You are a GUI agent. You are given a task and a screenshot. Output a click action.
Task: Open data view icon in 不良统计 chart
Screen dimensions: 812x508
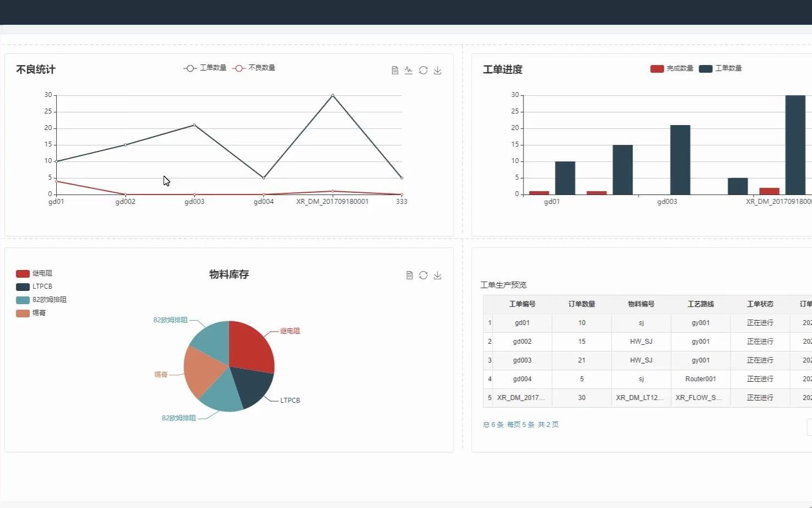[x=395, y=71]
